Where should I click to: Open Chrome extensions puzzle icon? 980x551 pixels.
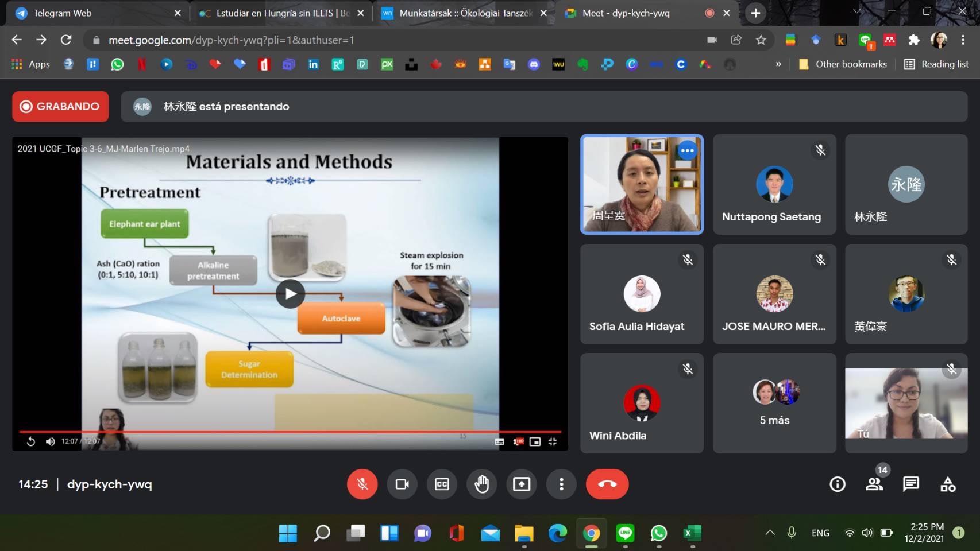click(913, 40)
